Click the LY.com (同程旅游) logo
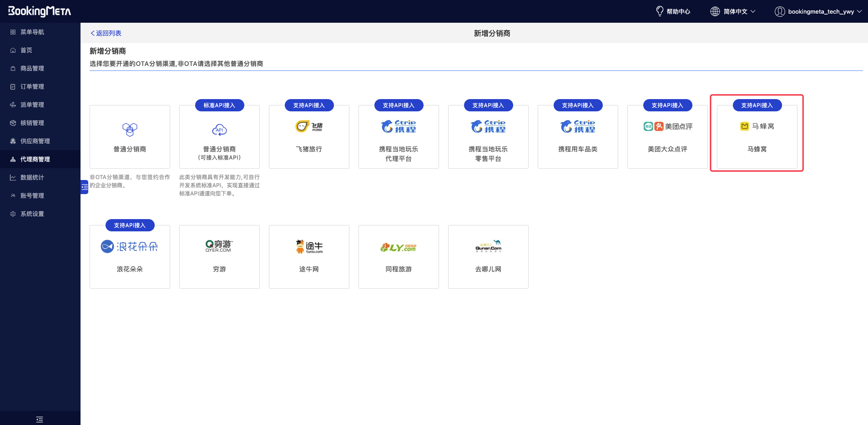 [x=399, y=247]
